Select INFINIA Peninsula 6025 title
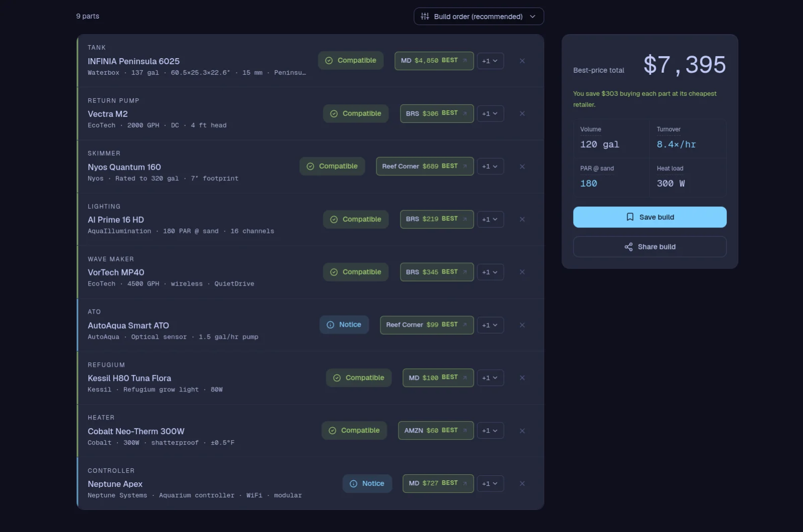The image size is (803, 532). 133,61
